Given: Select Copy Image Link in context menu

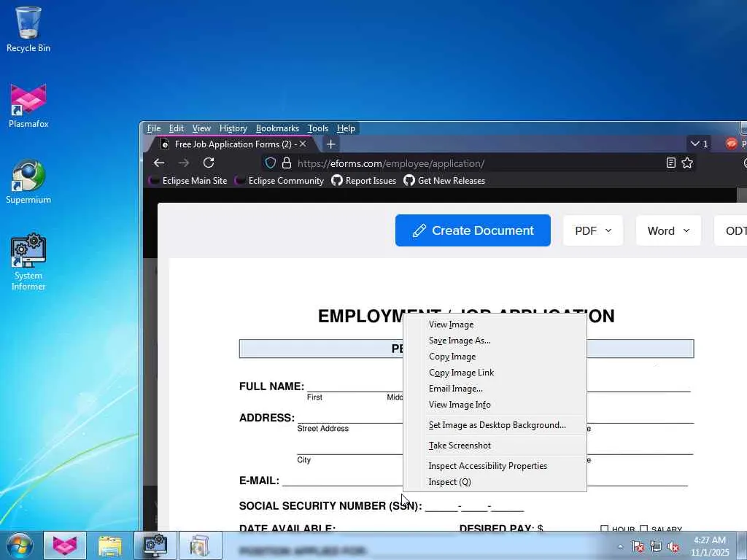Looking at the screenshot, I should pyautogui.click(x=495, y=373).
